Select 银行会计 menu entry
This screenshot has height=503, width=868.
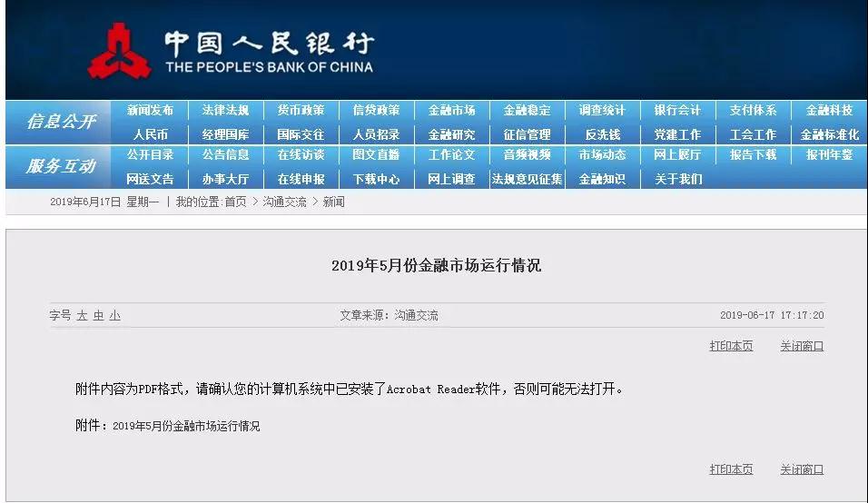click(x=677, y=110)
